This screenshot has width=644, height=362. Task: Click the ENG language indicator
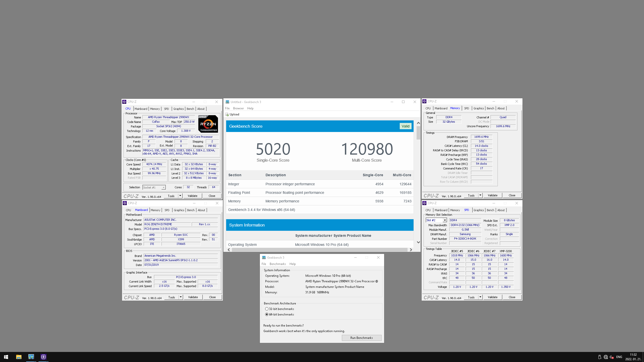(x=619, y=357)
